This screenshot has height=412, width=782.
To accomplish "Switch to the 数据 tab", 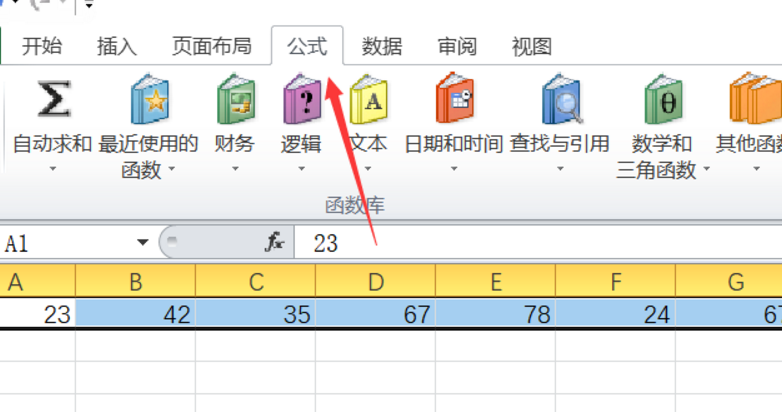I will point(382,46).
